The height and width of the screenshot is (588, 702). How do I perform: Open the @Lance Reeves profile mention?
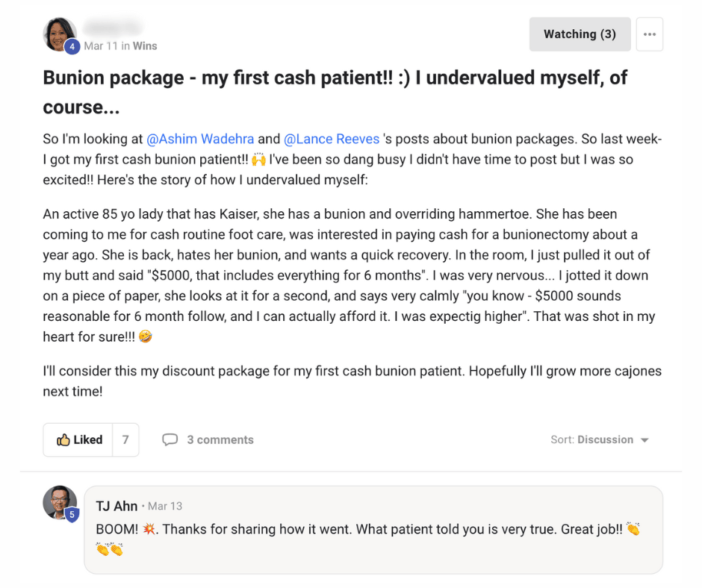(x=332, y=140)
